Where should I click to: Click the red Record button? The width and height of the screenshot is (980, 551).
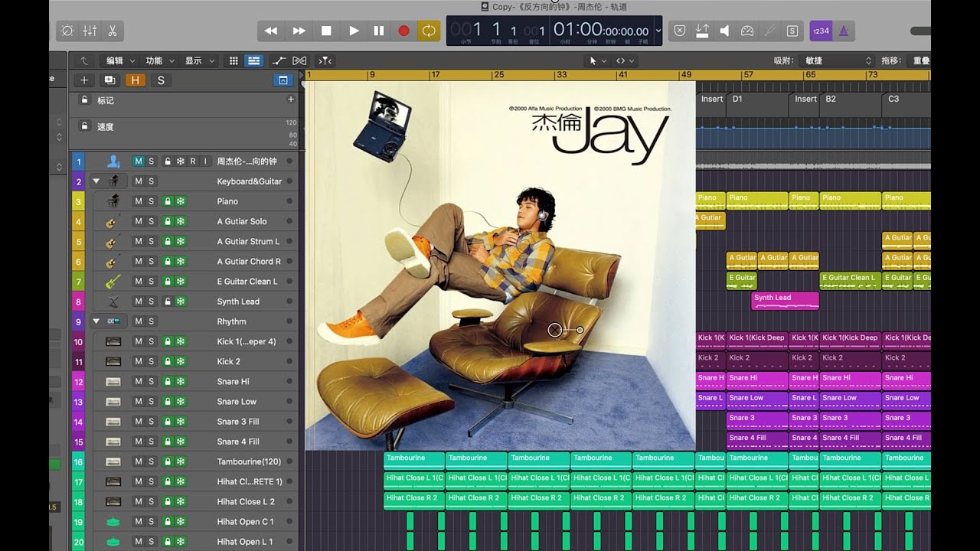(403, 31)
